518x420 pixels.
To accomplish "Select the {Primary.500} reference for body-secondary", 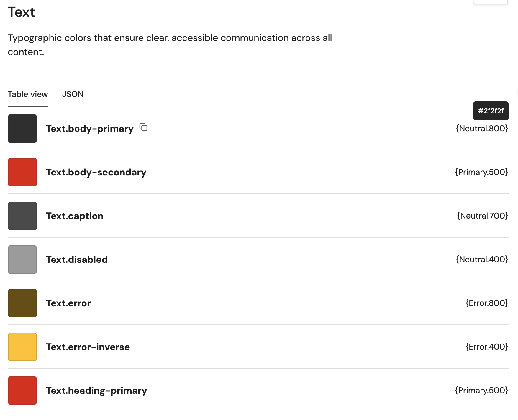I will click(482, 172).
